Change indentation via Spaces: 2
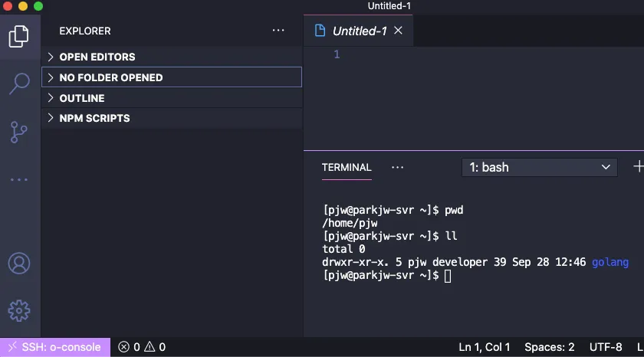This screenshot has height=357, width=644. pos(550,347)
